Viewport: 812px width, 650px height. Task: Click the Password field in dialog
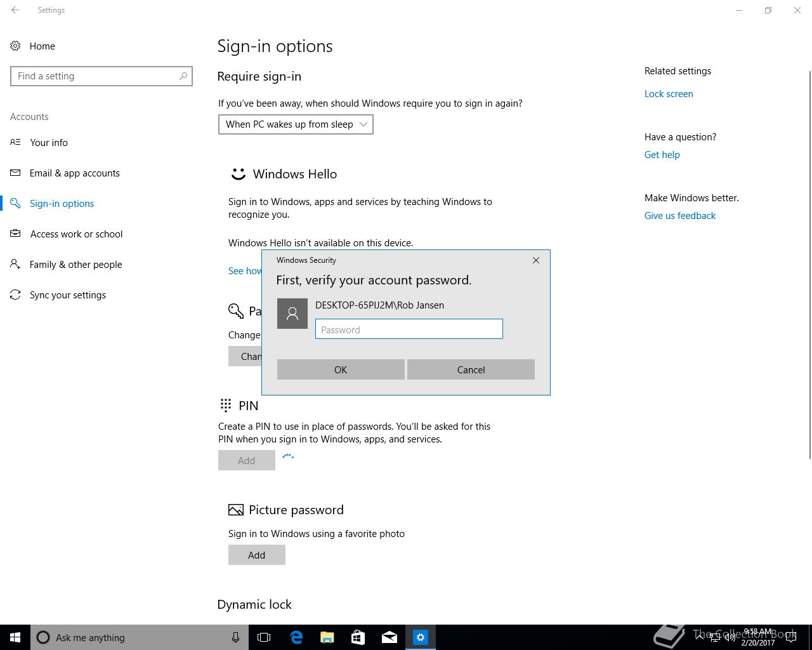(x=409, y=329)
